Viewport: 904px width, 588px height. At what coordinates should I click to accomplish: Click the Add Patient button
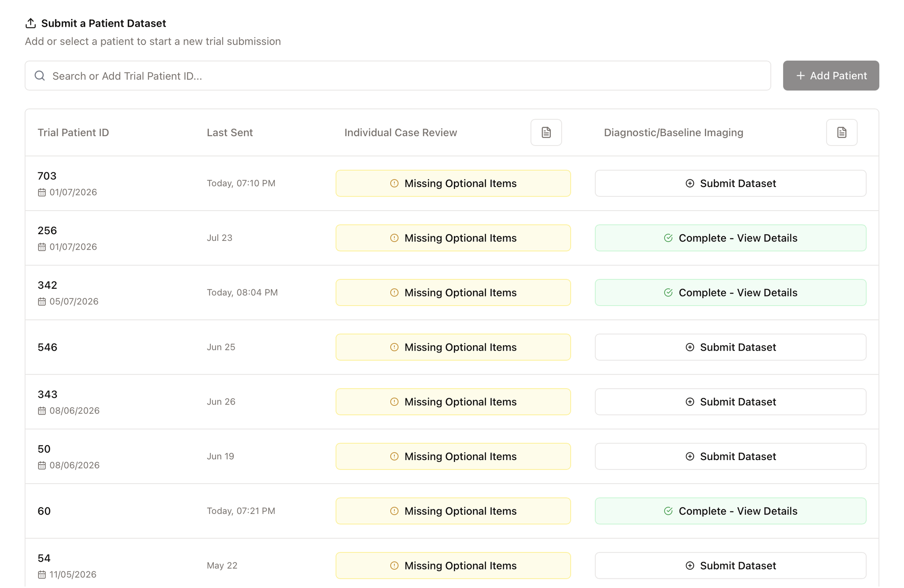(831, 75)
